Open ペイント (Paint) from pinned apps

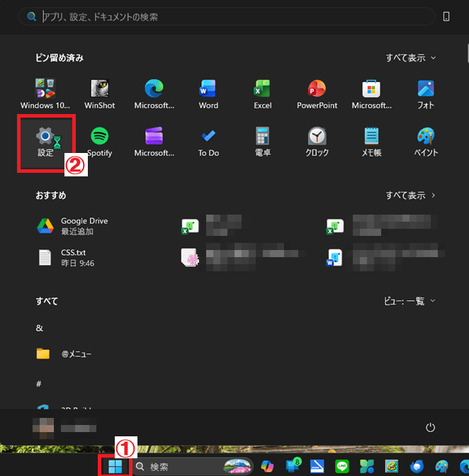click(426, 142)
